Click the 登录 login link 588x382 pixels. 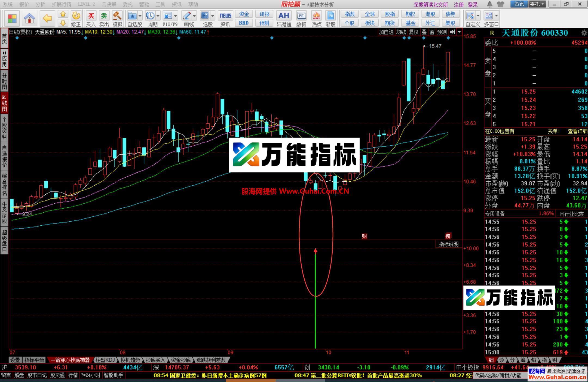473,5
